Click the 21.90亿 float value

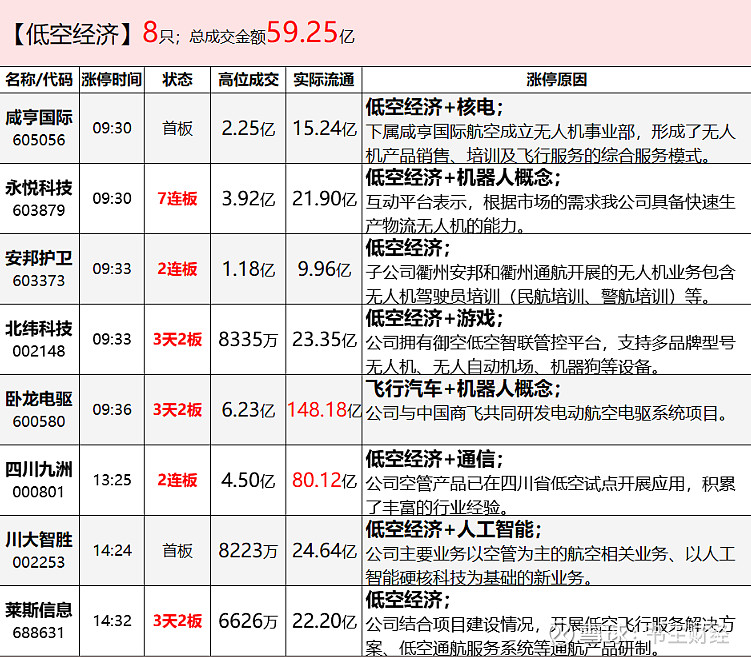[324, 199]
